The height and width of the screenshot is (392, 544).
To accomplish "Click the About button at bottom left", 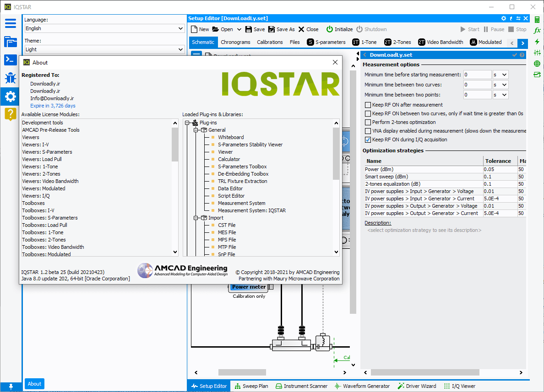I will click(34, 384).
